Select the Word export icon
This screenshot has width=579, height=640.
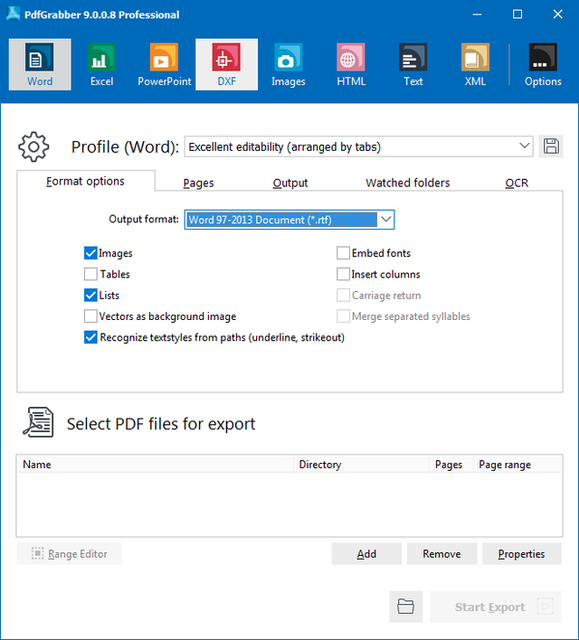[40, 64]
